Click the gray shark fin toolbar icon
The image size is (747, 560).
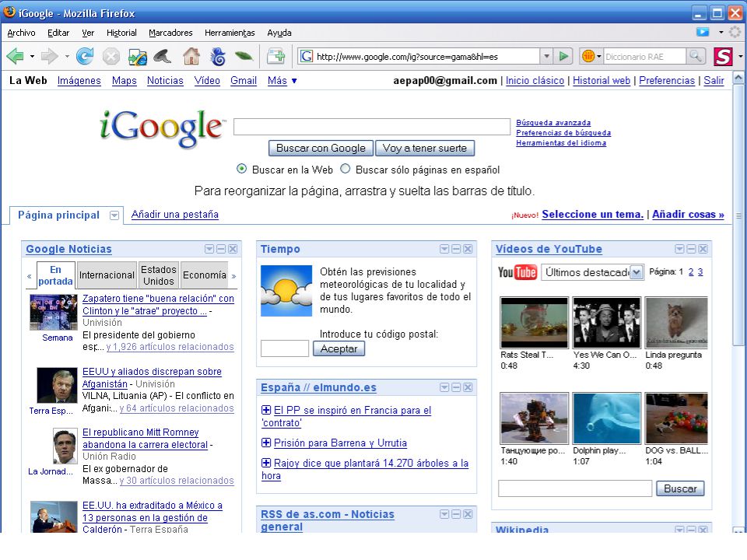tap(163, 57)
